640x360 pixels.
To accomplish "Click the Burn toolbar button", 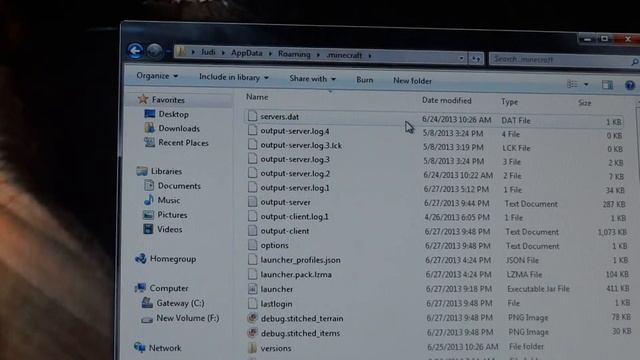I will pos(364,80).
